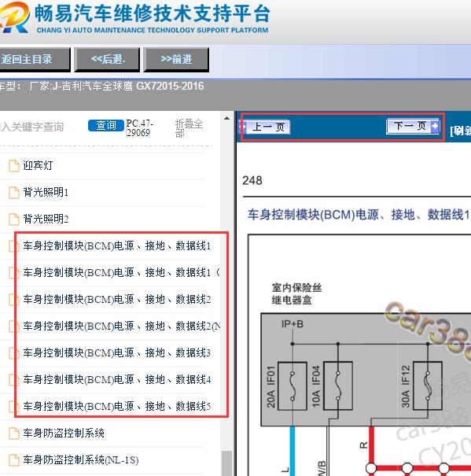Click diagram title 车身控制模块(BCM)电源、接地、数据线1

[359, 214]
